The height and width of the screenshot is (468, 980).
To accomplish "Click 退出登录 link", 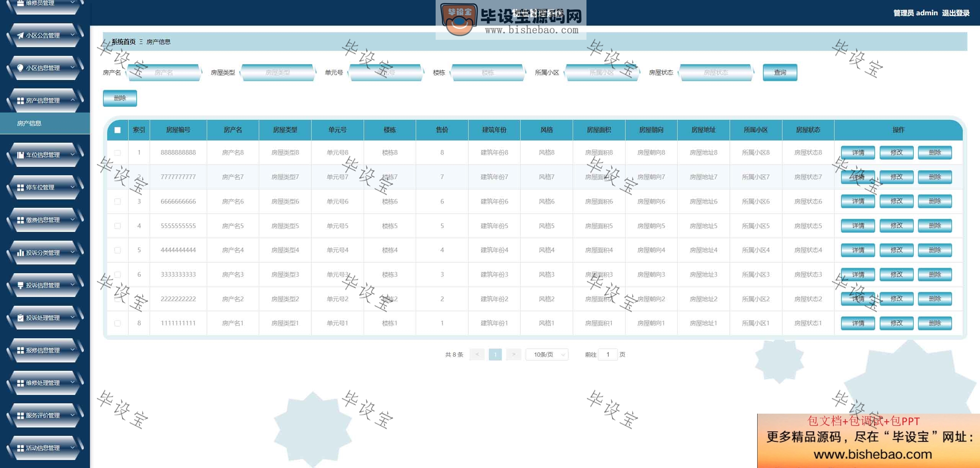I will point(955,13).
